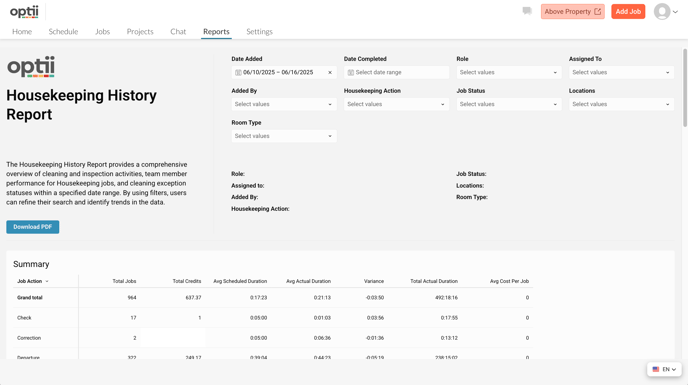Expand the Added By filter dropdown
The width and height of the screenshot is (688, 385).
tap(284, 104)
